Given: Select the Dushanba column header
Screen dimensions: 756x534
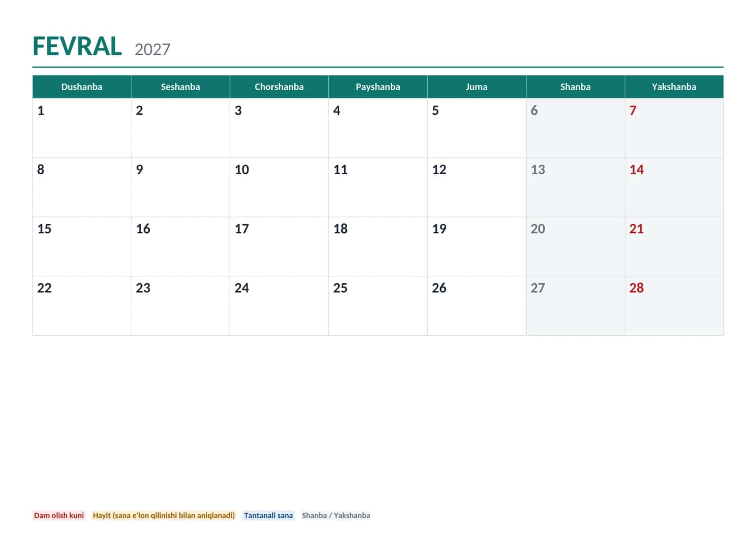Looking at the screenshot, I should pyautogui.click(x=82, y=87).
